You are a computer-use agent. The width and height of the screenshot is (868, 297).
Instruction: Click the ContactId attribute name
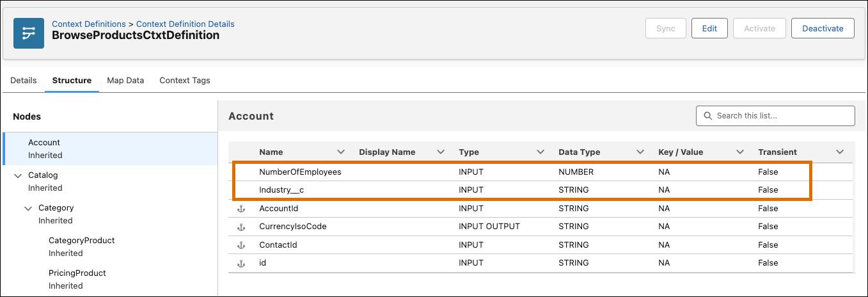[278, 245]
